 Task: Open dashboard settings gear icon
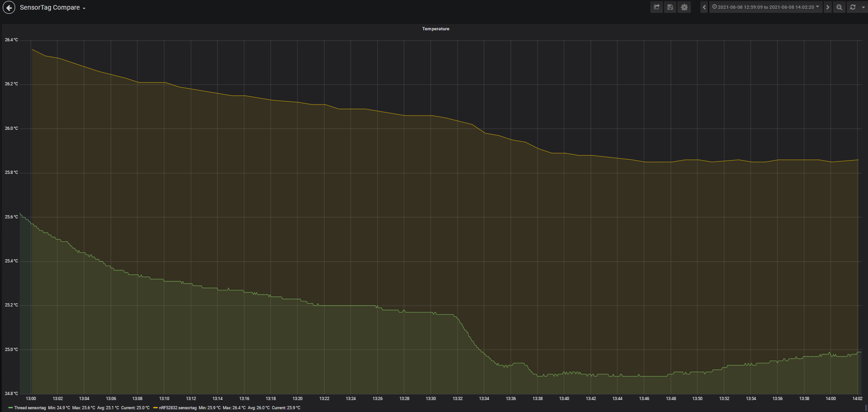tap(684, 7)
